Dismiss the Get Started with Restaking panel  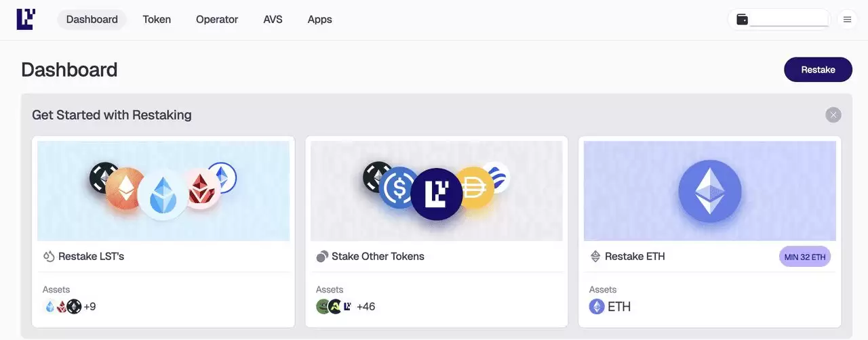pos(833,115)
